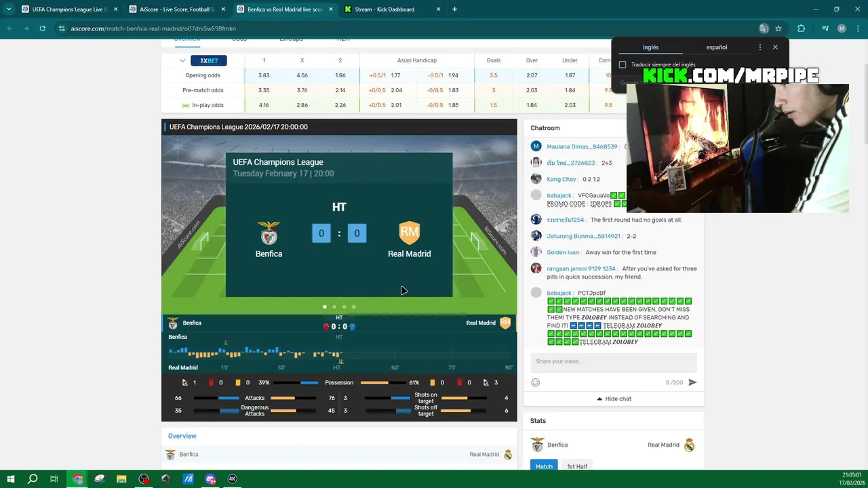This screenshot has height=488, width=868.
Task: Switch to AiScore Live Score browser tab
Action: pyautogui.click(x=176, y=9)
